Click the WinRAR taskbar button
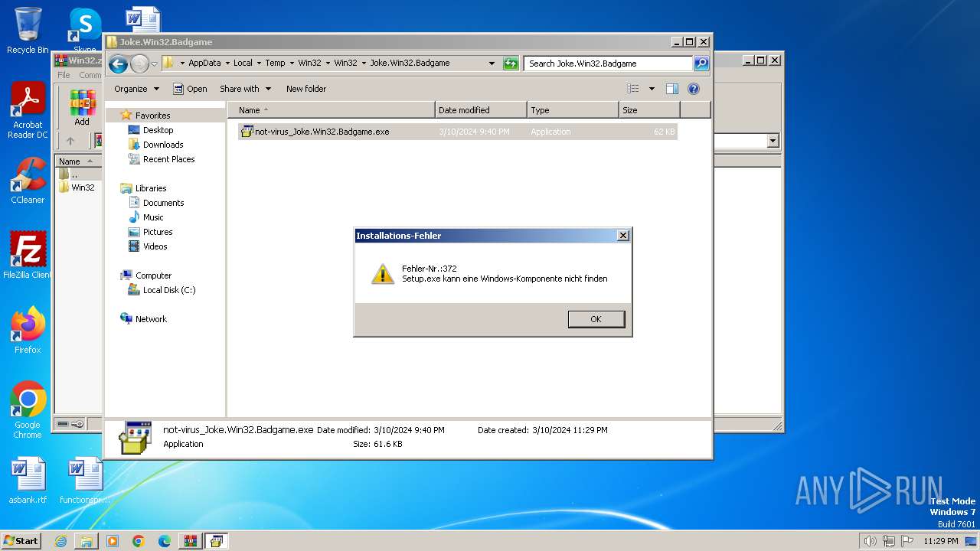980x551 pixels. pyautogui.click(x=190, y=541)
